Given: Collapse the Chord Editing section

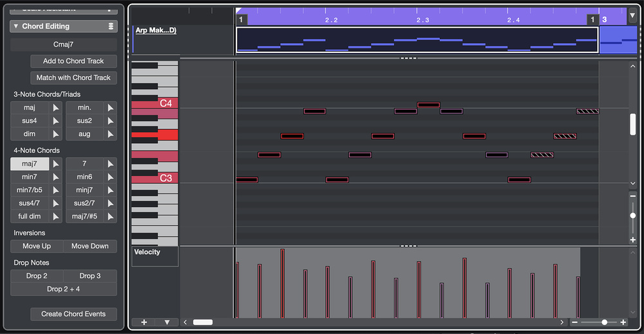Looking at the screenshot, I should click(x=15, y=26).
